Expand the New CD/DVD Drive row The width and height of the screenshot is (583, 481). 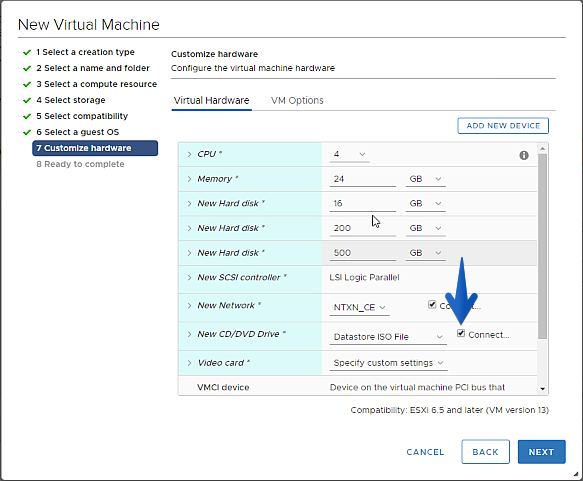[189, 334]
